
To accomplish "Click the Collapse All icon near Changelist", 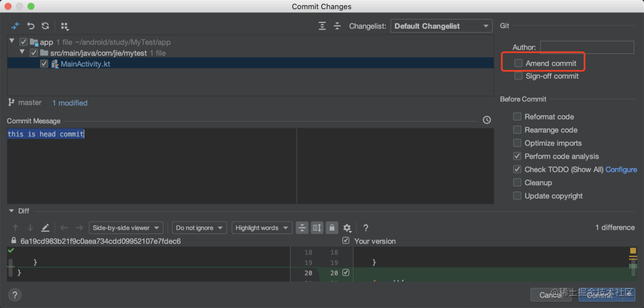I will (x=337, y=26).
